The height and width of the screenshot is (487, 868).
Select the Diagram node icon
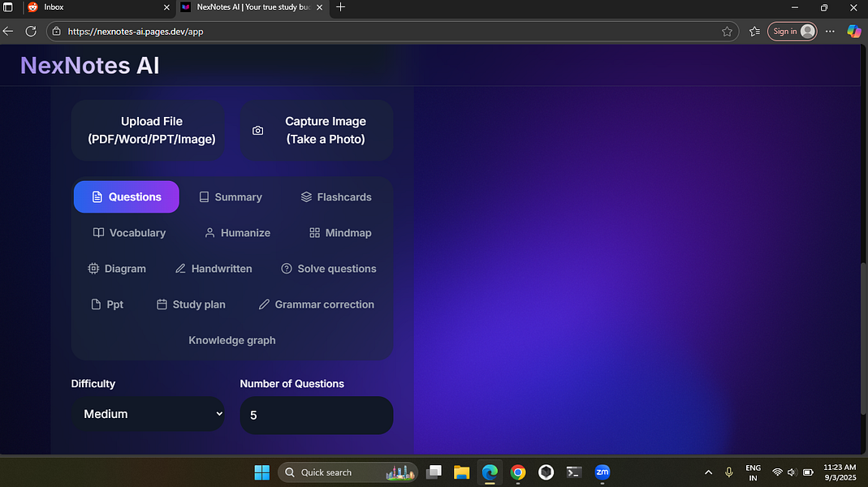pos(93,268)
